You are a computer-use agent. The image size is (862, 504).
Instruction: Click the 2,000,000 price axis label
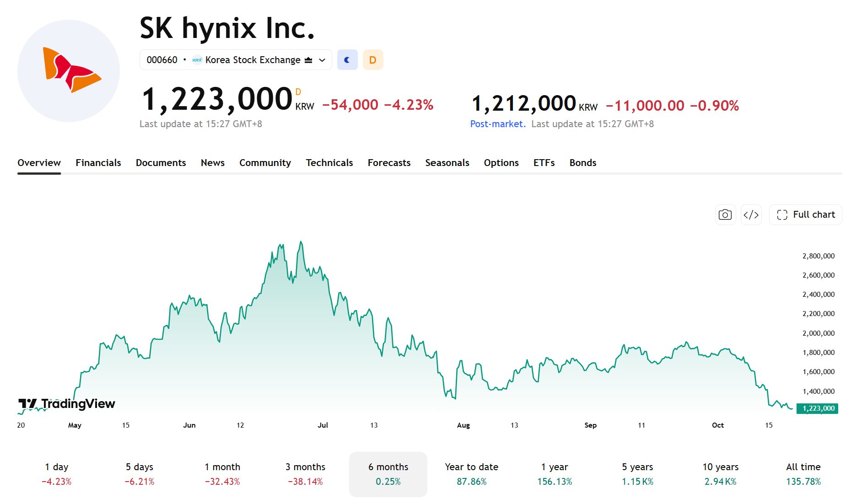[x=819, y=333]
